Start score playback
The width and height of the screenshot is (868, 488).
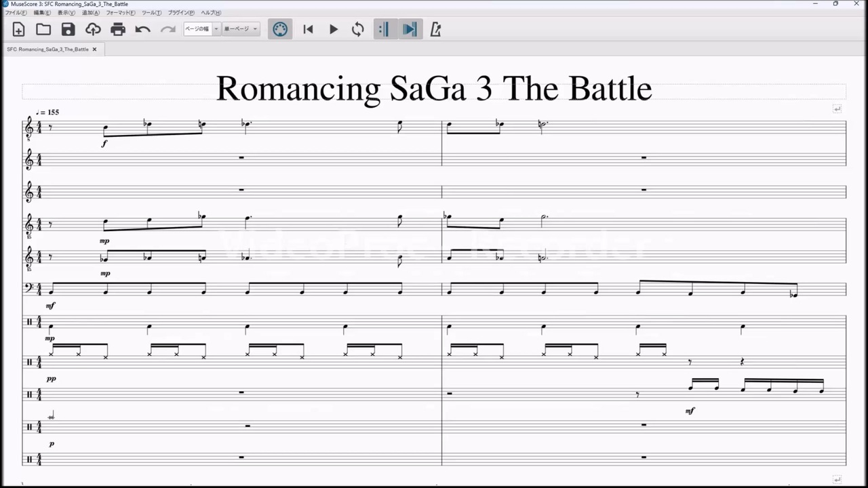[x=333, y=28]
